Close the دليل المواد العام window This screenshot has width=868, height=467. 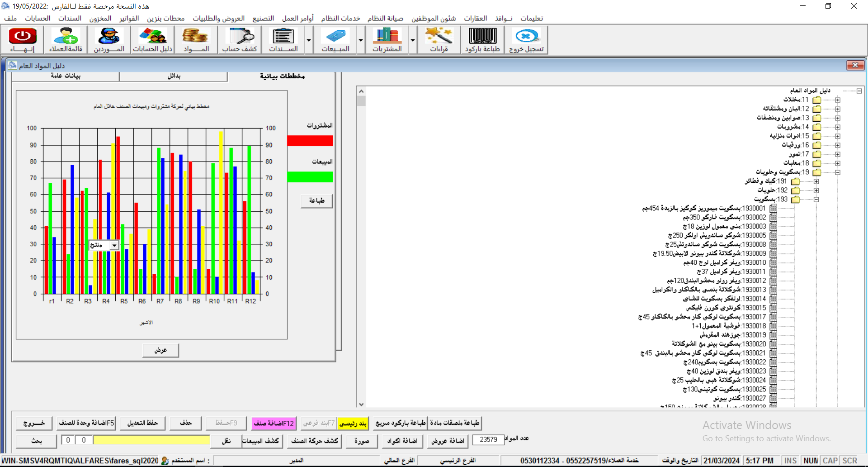(855, 66)
